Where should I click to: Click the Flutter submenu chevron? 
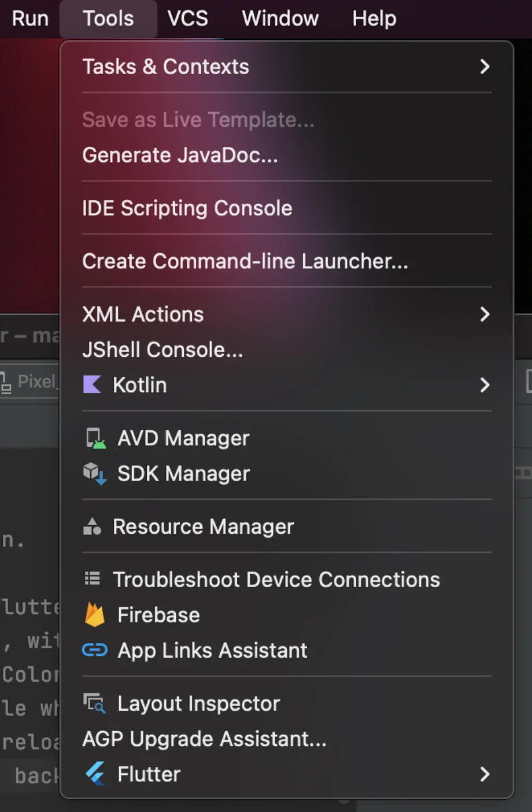click(x=485, y=774)
